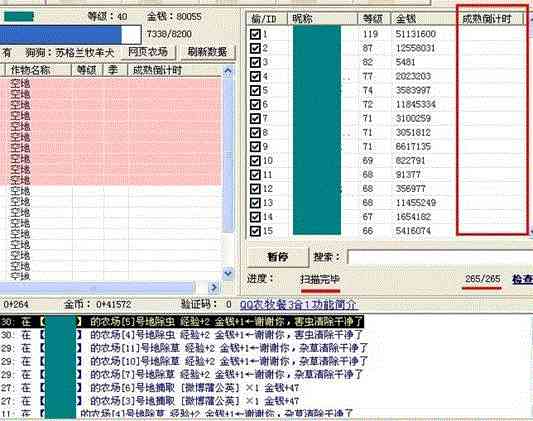
Task: Toggle the checkbox for friend row 8
Action: pyautogui.click(x=255, y=133)
